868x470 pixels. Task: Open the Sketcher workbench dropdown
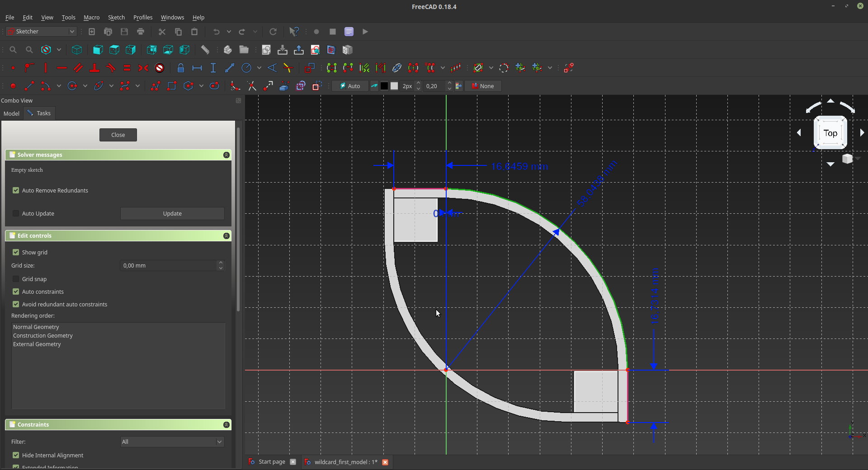point(41,31)
